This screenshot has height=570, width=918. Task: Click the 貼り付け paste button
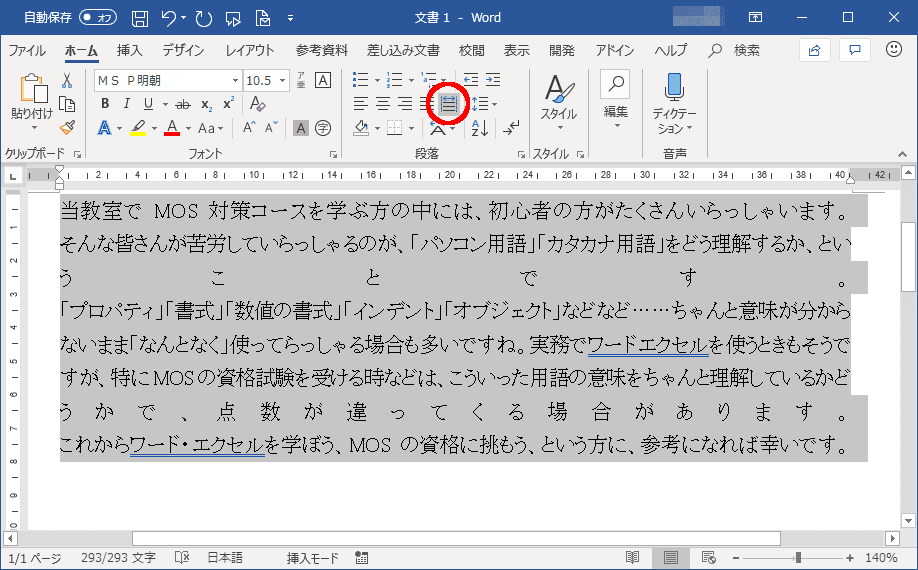[x=33, y=102]
